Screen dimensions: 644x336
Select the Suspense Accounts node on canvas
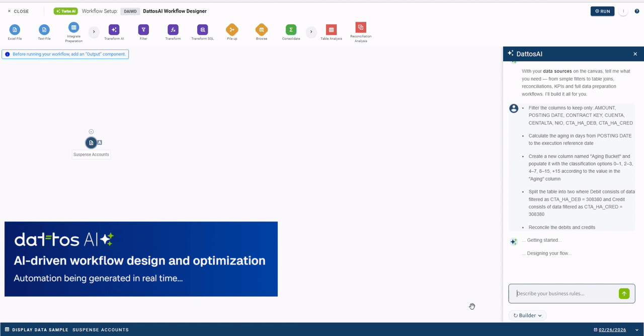click(91, 143)
